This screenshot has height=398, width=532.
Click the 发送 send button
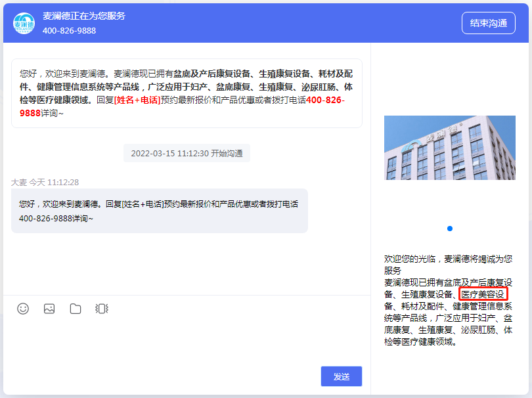click(342, 376)
